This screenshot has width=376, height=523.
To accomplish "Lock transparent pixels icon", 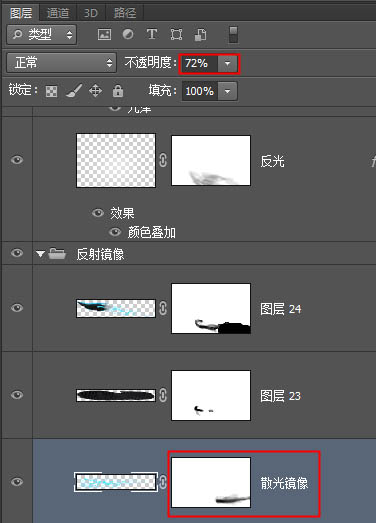I will pos(51,91).
